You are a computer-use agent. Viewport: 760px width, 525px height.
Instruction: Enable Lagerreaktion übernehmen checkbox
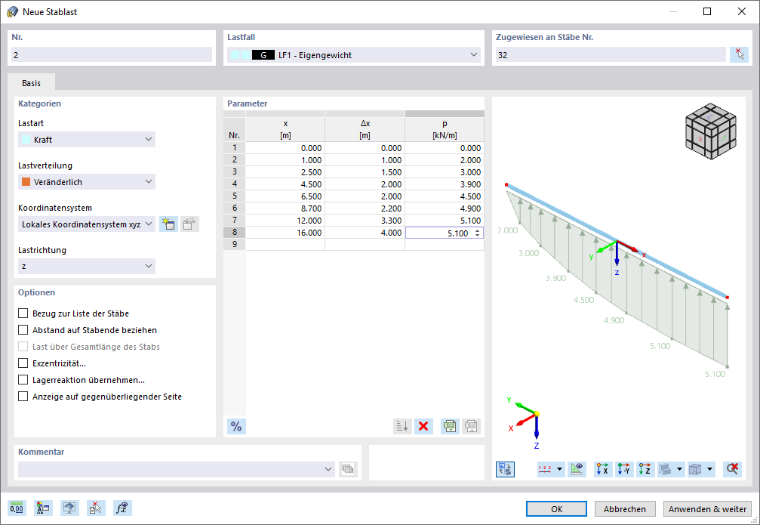(x=23, y=380)
